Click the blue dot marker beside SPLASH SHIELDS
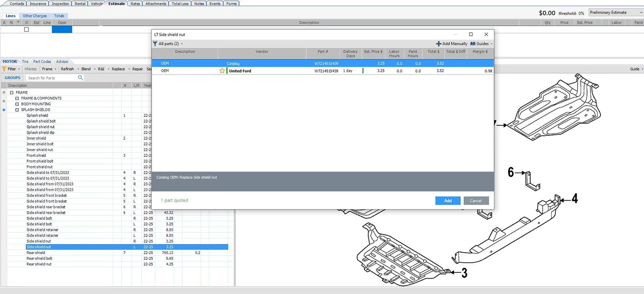 (x=4, y=110)
